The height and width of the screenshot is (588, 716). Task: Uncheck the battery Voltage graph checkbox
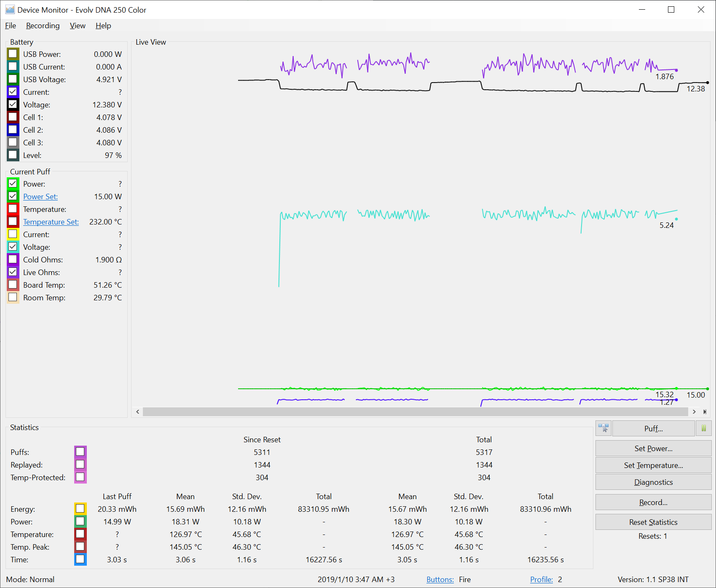(13, 104)
